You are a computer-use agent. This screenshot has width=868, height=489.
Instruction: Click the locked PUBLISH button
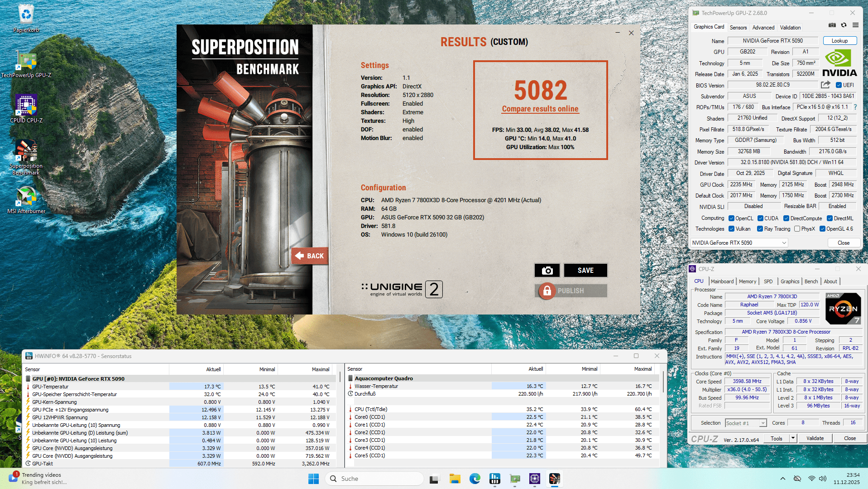571,290
